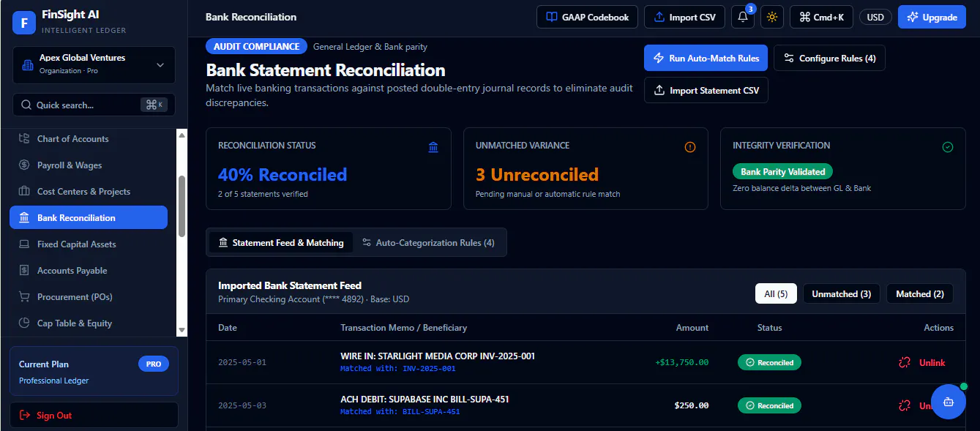This screenshot has width=980, height=431.
Task: Filter the feed by Matched (2)
Action: 920,293
